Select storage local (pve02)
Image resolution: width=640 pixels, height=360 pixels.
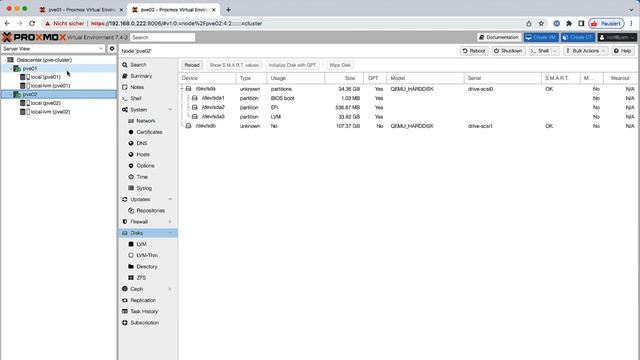point(46,103)
